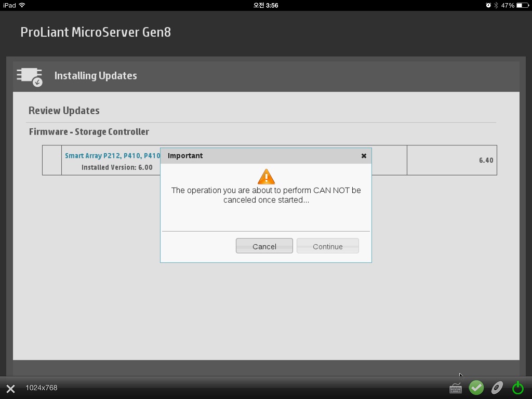Click the alarm clock status icon

[488, 5]
